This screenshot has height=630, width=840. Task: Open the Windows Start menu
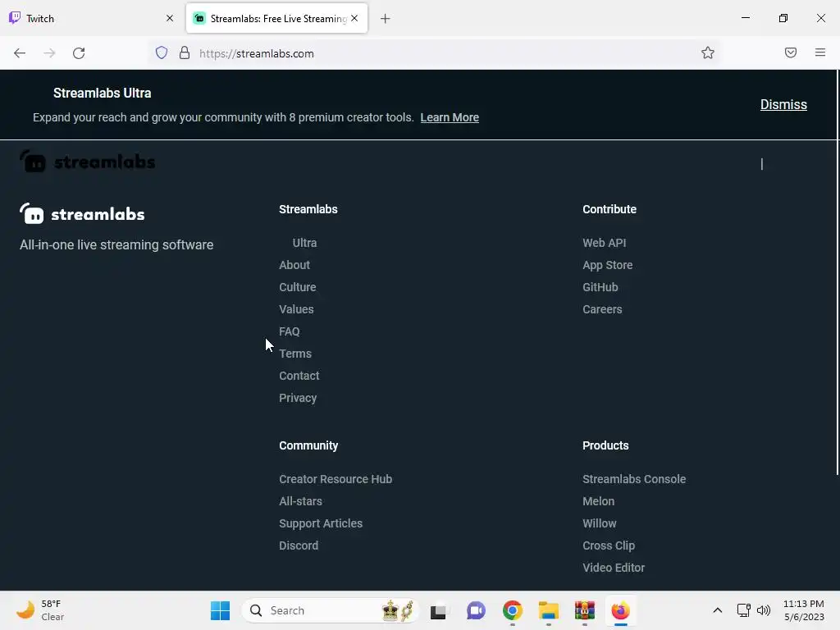220,610
